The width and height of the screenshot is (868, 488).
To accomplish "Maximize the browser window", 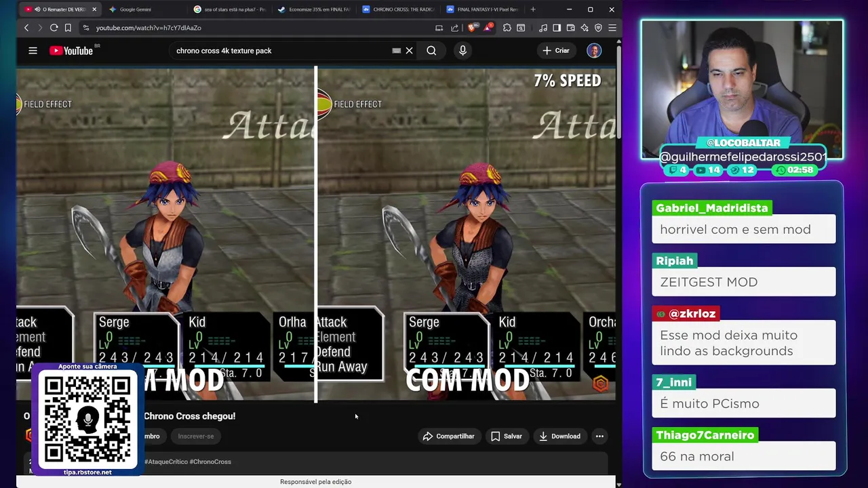I will click(590, 9).
